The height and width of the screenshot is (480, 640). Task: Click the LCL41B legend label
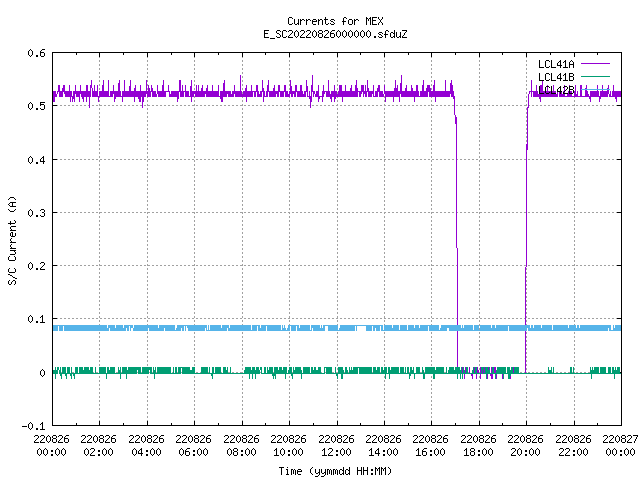tap(556, 77)
